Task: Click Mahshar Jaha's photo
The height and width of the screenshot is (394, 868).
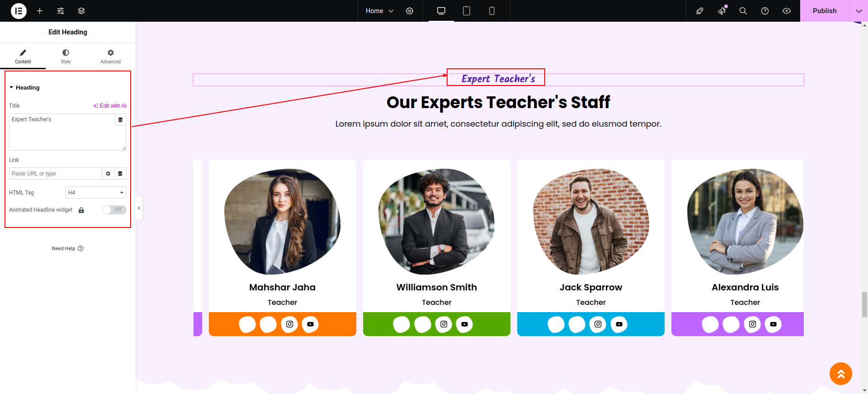Action: [283, 222]
